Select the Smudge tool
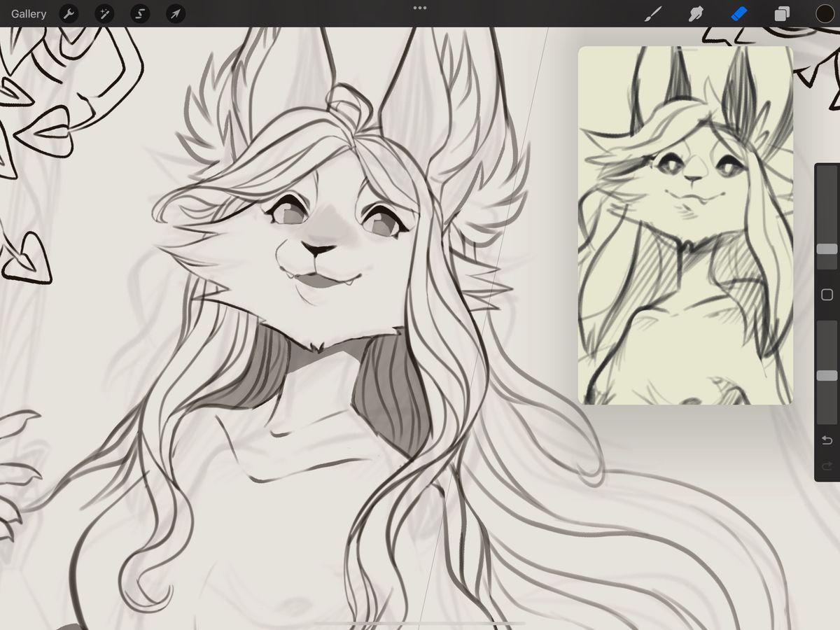This screenshot has height=630, width=840. (696, 13)
